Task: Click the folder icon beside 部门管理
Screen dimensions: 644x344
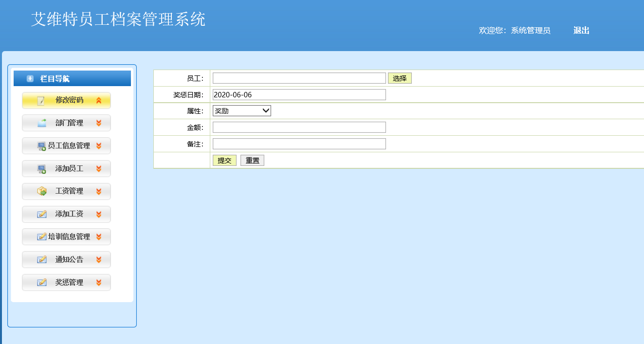Action: tap(42, 123)
